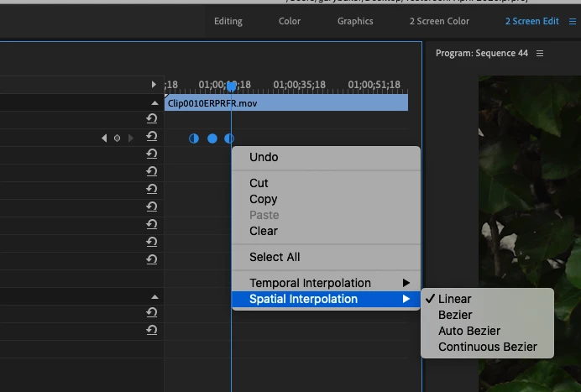Screen dimensions: 581x392
Task: Click the 01;00;51;18 timecode on ruler
Action: [374, 85]
